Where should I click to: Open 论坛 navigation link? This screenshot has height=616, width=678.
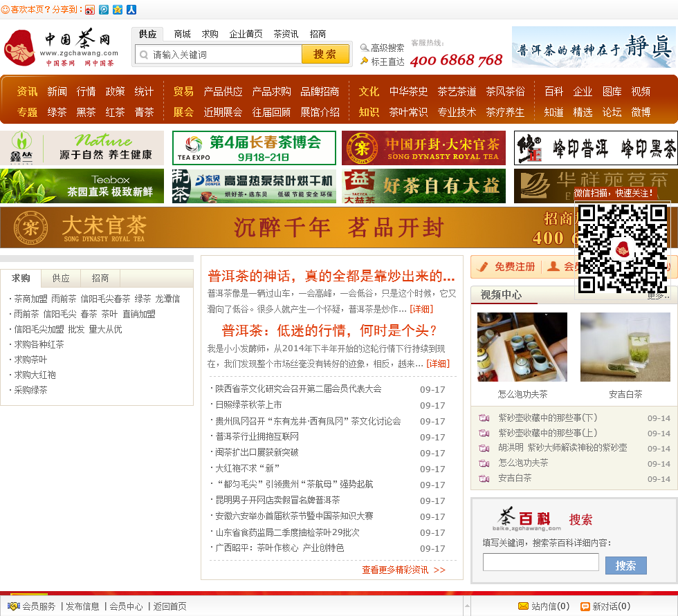click(612, 112)
